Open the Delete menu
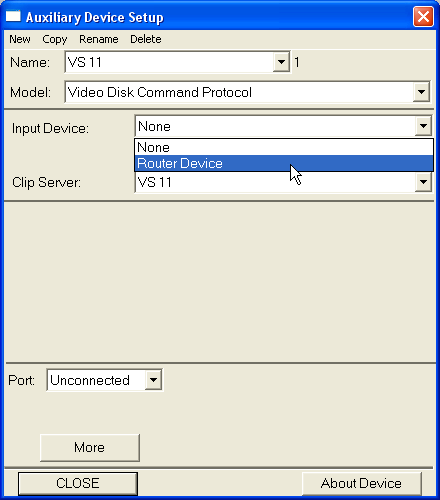The height and width of the screenshot is (500, 440). [146, 39]
